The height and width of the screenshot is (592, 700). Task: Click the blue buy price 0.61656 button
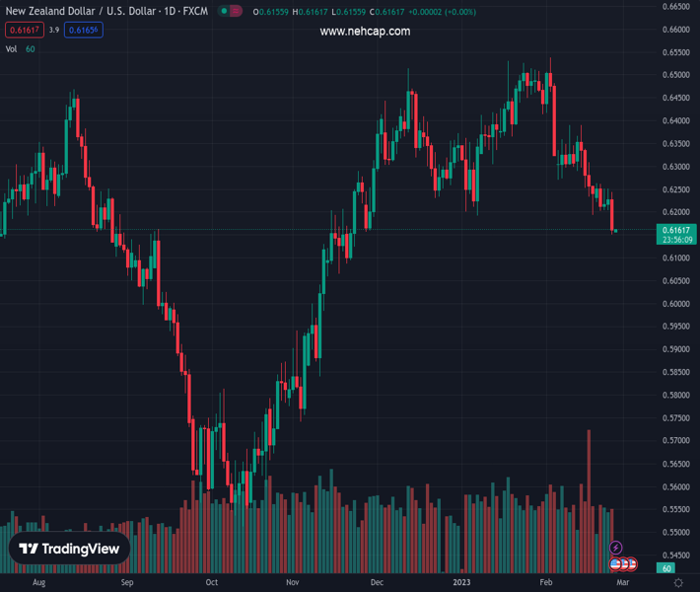click(x=84, y=30)
